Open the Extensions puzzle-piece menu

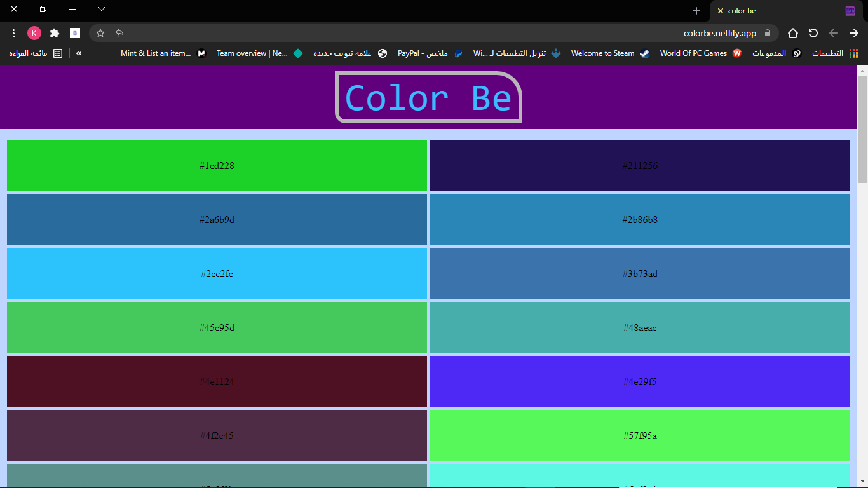(55, 33)
